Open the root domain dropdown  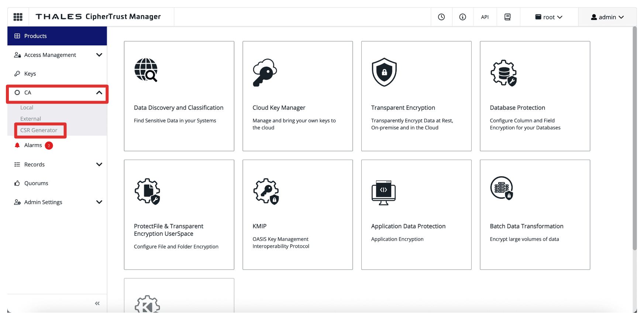pos(549,17)
